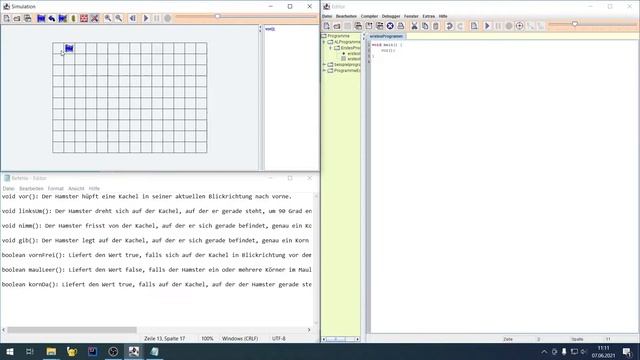Screen dimensions: 640x360
Task: Paste the clipboard in Editor toolbar
Action: pos(436,26)
